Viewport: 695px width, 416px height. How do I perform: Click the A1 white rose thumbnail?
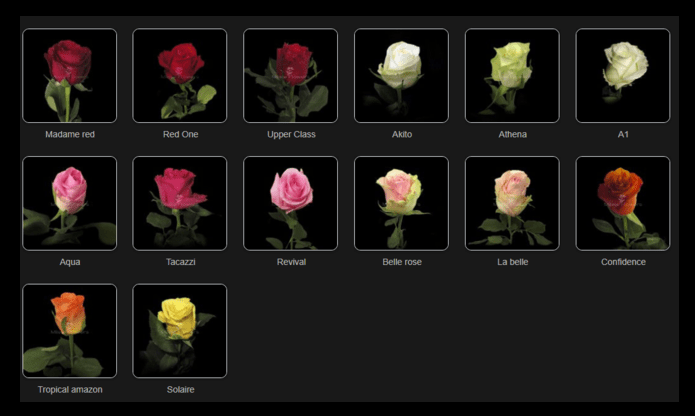click(x=623, y=76)
